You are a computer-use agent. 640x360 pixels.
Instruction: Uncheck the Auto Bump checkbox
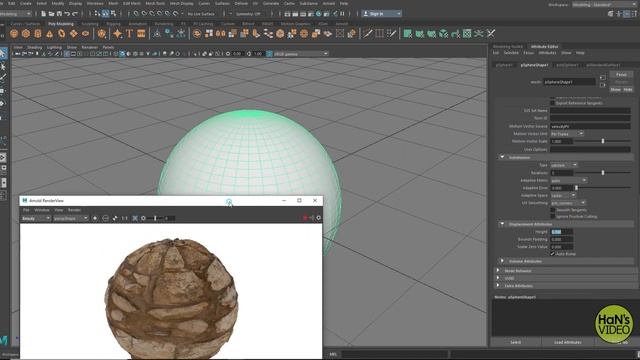coord(553,254)
